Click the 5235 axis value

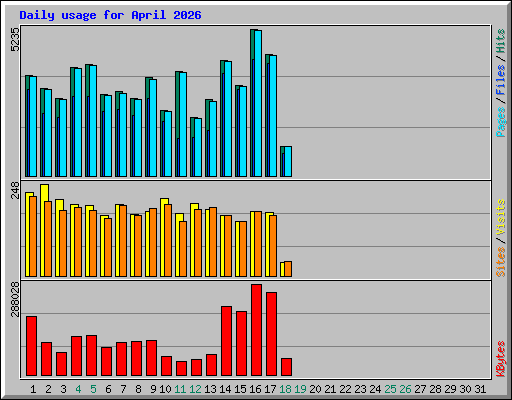tap(15, 40)
